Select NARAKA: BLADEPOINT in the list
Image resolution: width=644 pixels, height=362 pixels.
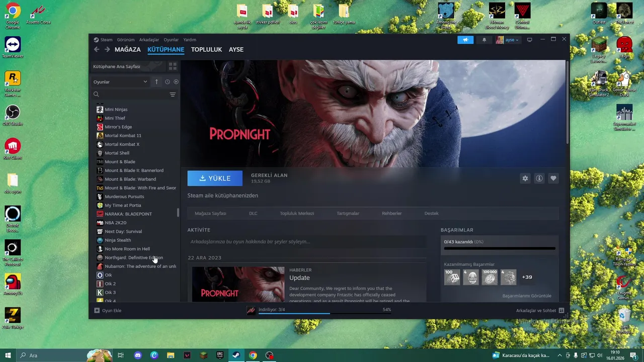point(128,214)
